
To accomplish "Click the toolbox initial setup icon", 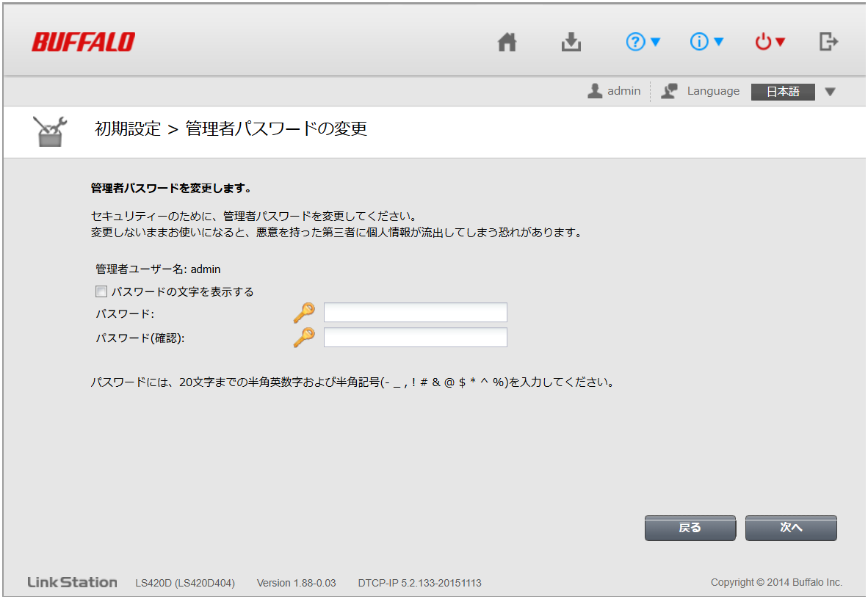I will coord(50,131).
